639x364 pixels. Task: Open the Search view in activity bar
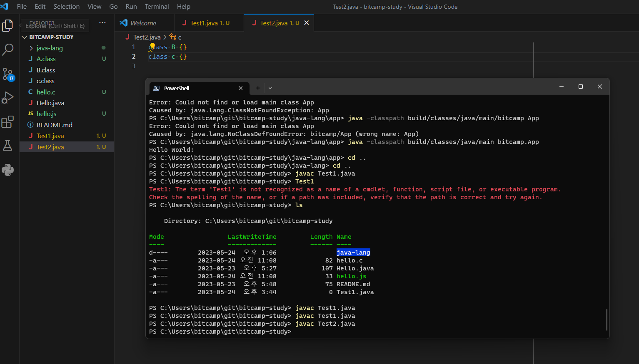7,50
